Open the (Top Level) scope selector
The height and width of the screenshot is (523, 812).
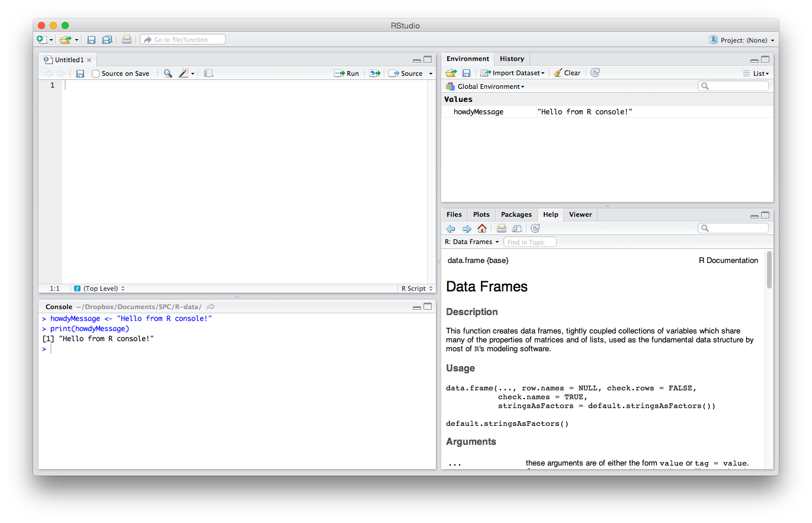point(99,288)
